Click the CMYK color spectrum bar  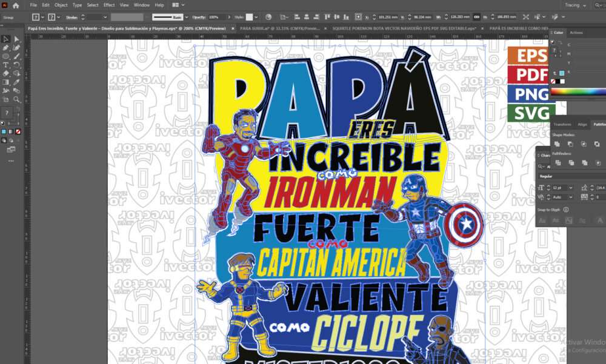point(578,91)
